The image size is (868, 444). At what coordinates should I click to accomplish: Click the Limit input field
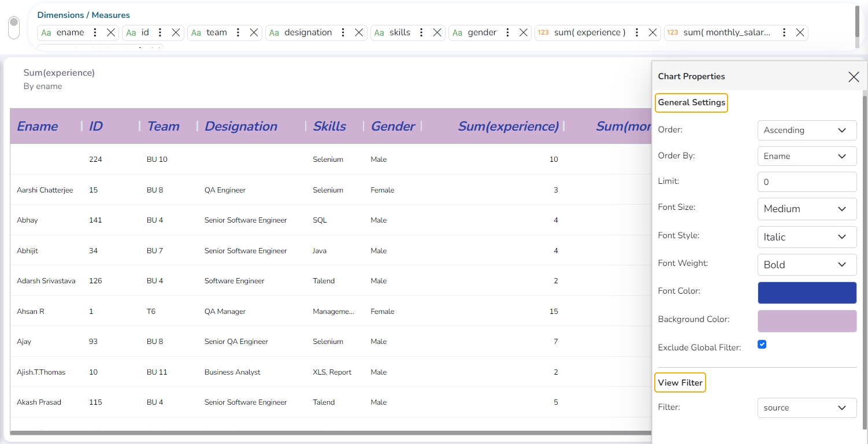coord(806,182)
